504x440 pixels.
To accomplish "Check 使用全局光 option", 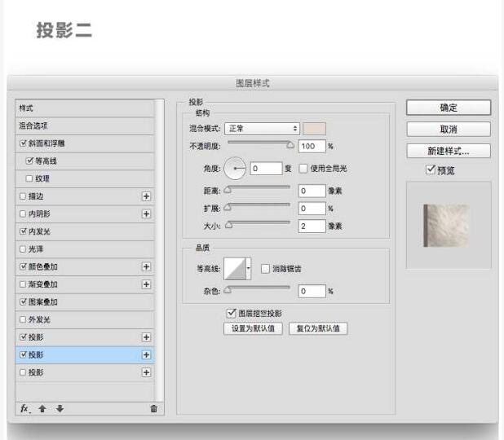I will 303,169.
